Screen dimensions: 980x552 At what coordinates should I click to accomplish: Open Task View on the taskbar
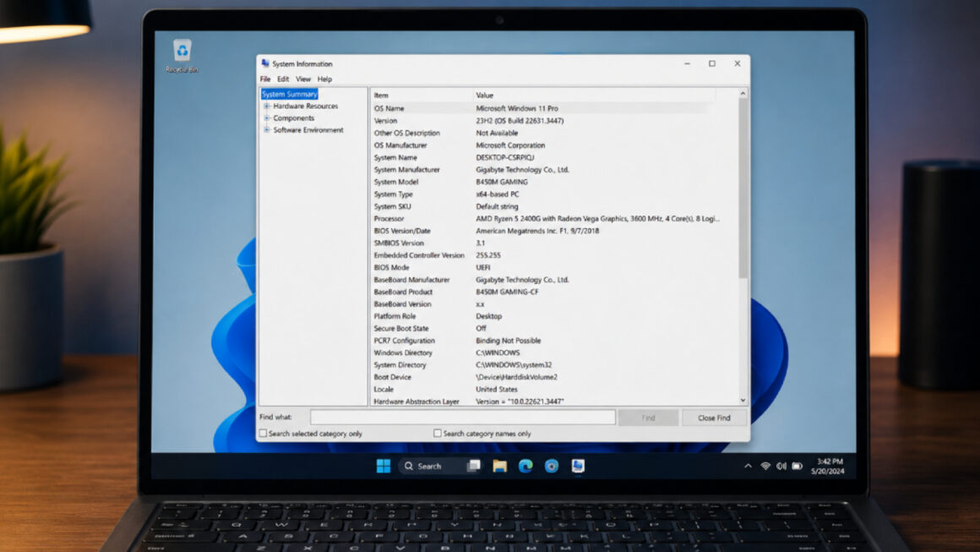pos(474,466)
